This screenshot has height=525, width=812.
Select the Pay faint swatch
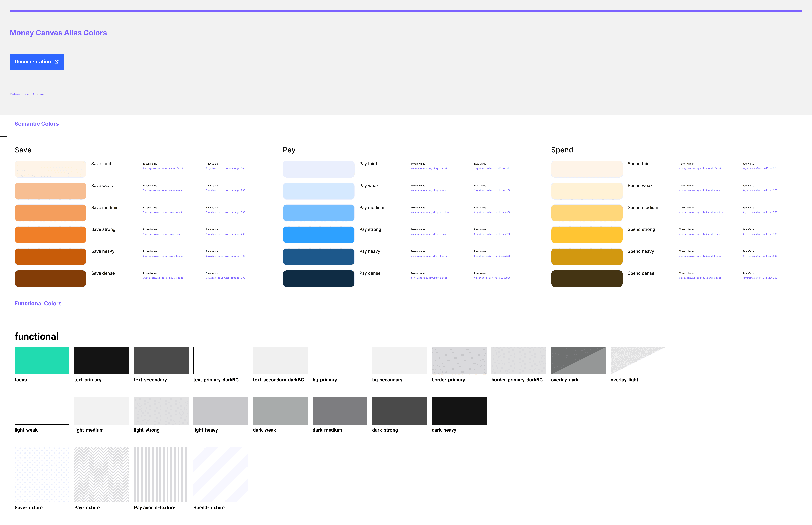pos(319,169)
